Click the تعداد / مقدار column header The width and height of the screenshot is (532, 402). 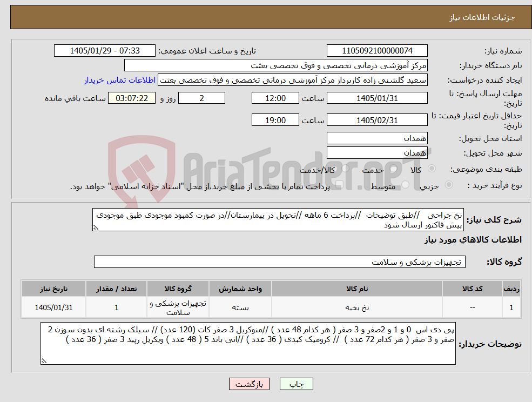116,289
